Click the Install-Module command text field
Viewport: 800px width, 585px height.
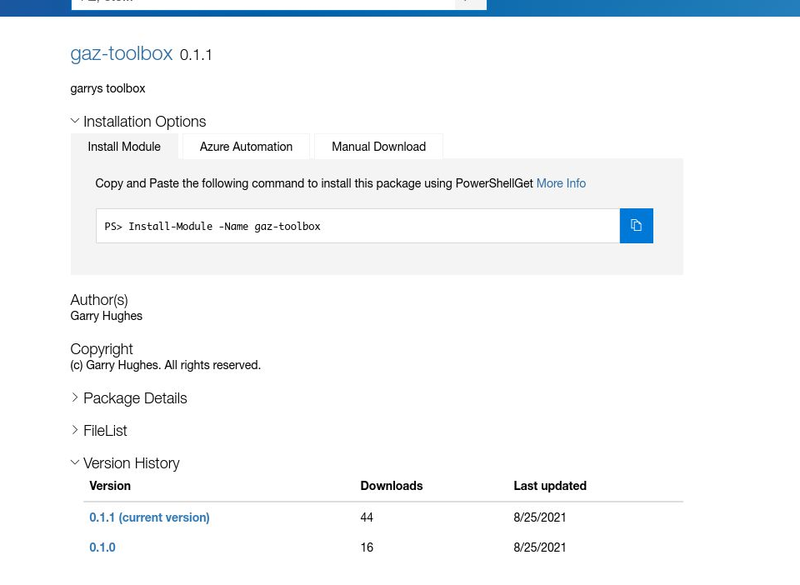(358, 225)
